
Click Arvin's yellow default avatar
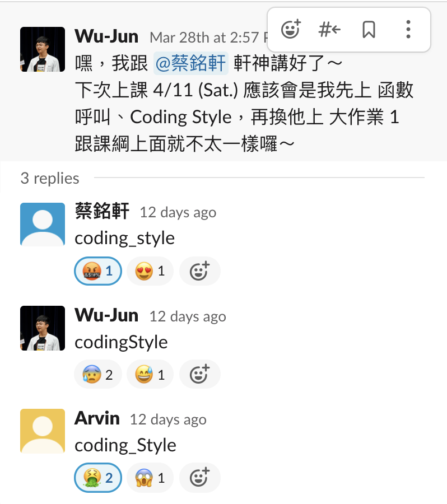43,431
